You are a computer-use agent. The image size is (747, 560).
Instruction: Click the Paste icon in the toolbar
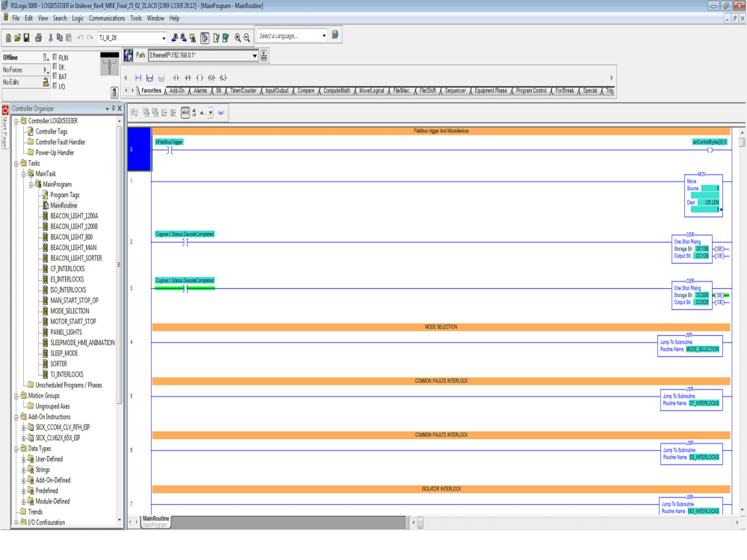pyautogui.click(x=67, y=38)
